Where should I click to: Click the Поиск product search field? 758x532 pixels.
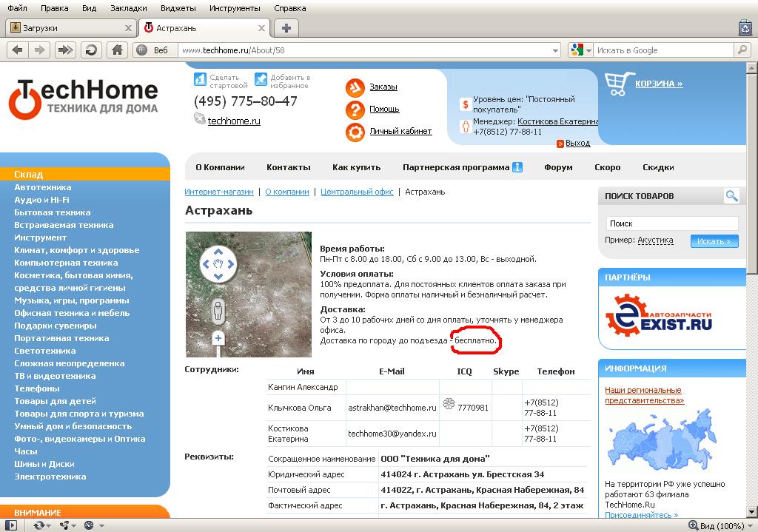(x=671, y=223)
